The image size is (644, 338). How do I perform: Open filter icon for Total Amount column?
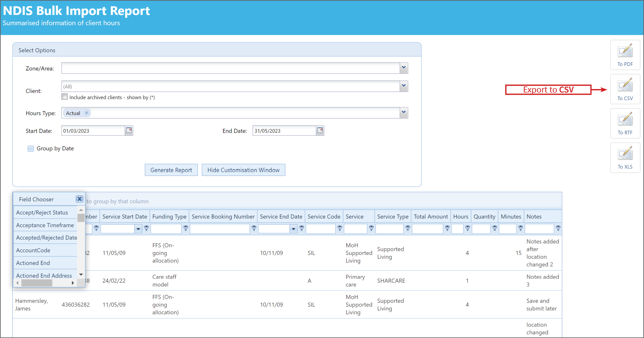point(447,228)
